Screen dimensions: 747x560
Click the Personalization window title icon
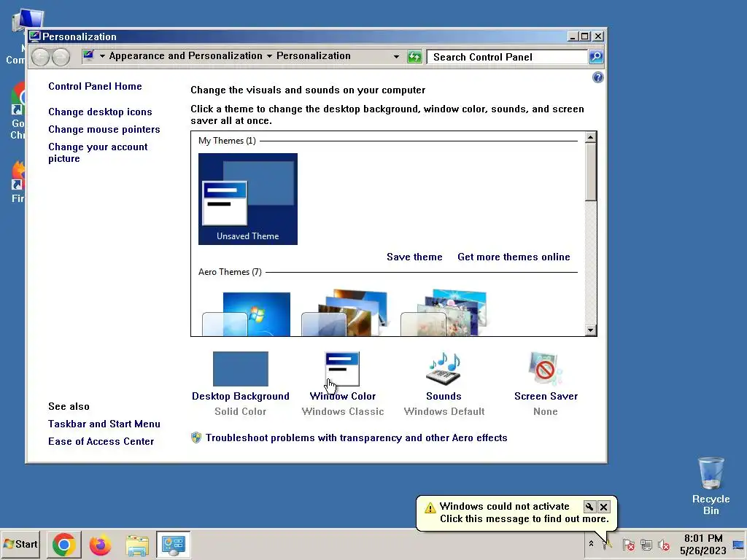(x=35, y=36)
